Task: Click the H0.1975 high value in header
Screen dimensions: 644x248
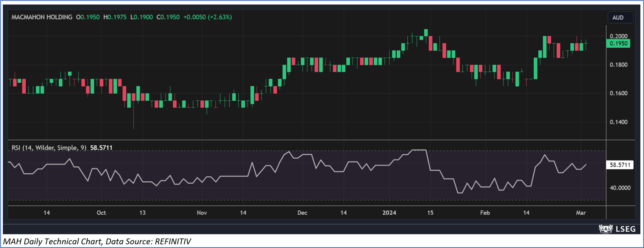Action: click(x=115, y=17)
